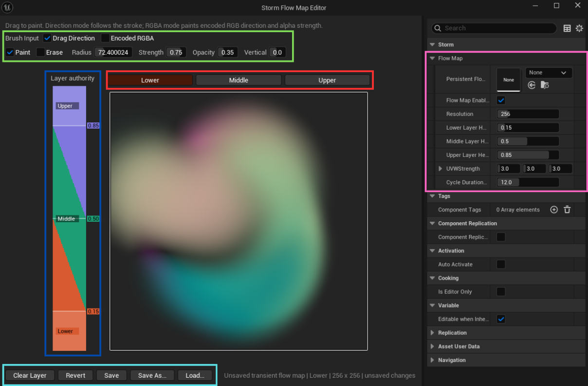Click the Revert button
588x386 pixels.
coord(75,375)
